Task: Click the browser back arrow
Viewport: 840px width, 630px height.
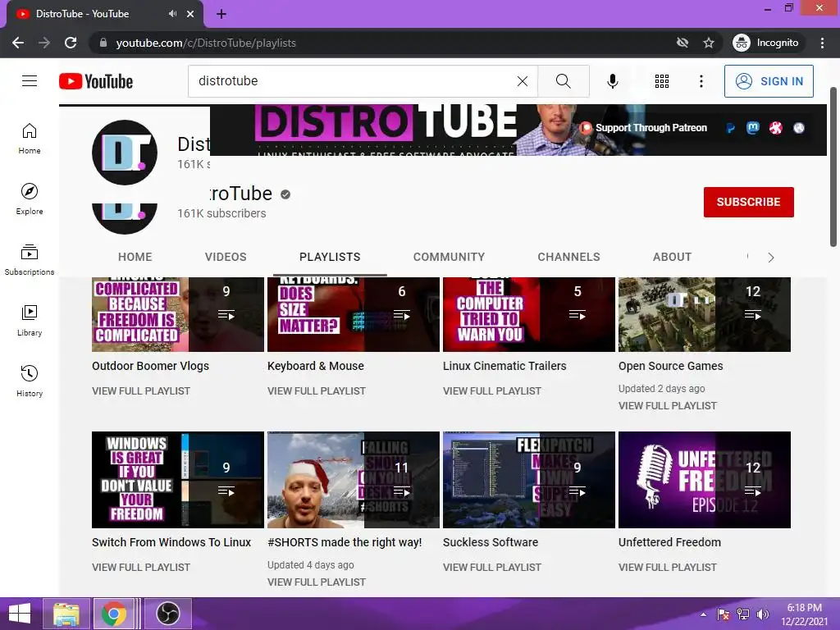Action: pos(18,43)
